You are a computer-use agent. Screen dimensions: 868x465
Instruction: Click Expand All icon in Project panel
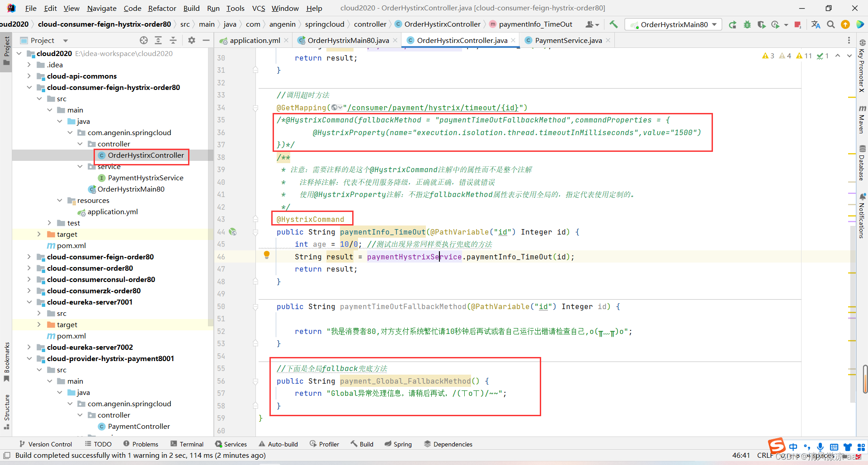[x=158, y=40]
